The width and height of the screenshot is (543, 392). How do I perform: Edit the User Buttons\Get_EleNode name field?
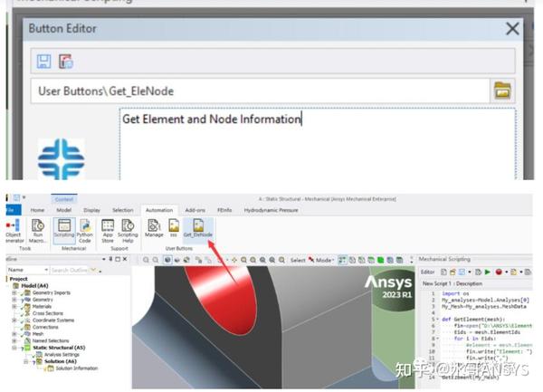[260, 91]
